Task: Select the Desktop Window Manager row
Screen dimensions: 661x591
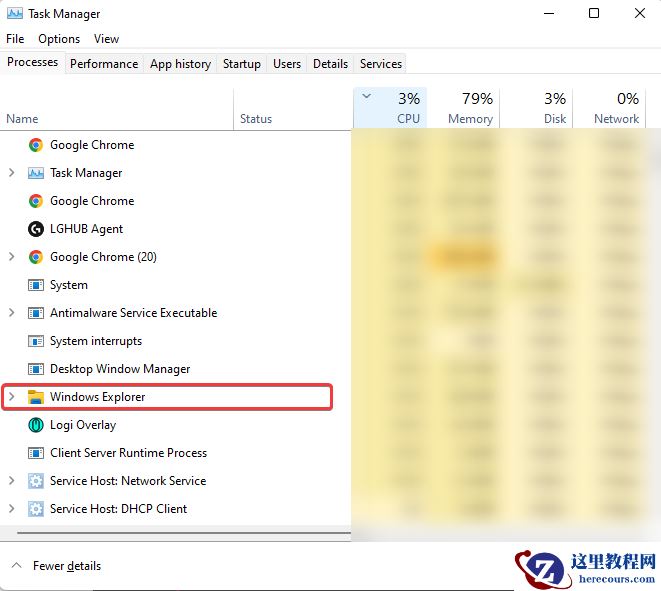Action: tap(175, 369)
